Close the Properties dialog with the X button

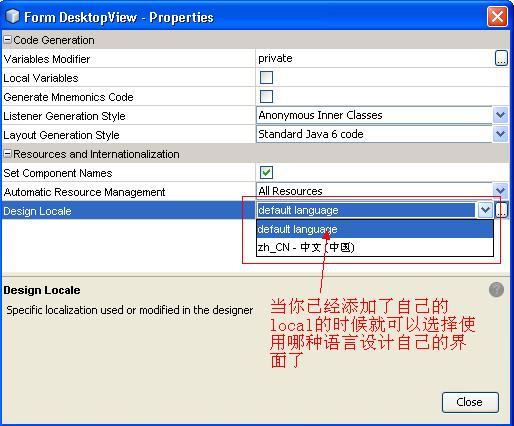[497, 16]
